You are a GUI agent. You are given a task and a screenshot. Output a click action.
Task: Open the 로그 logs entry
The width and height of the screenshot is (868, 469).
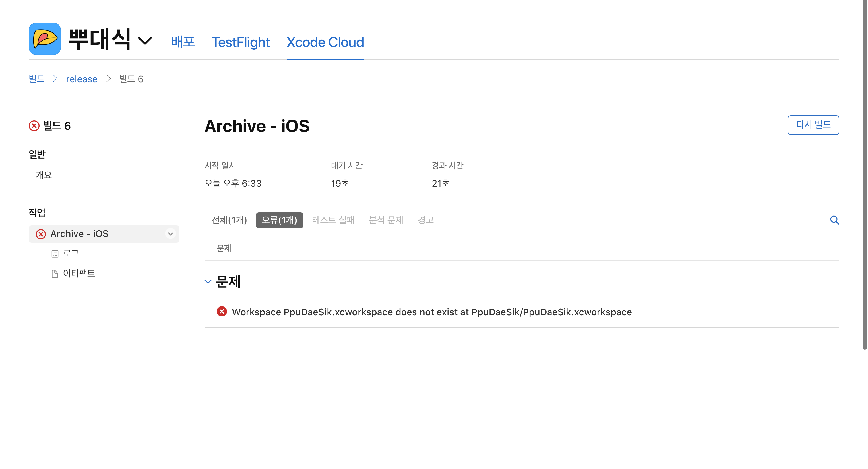tap(71, 254)
